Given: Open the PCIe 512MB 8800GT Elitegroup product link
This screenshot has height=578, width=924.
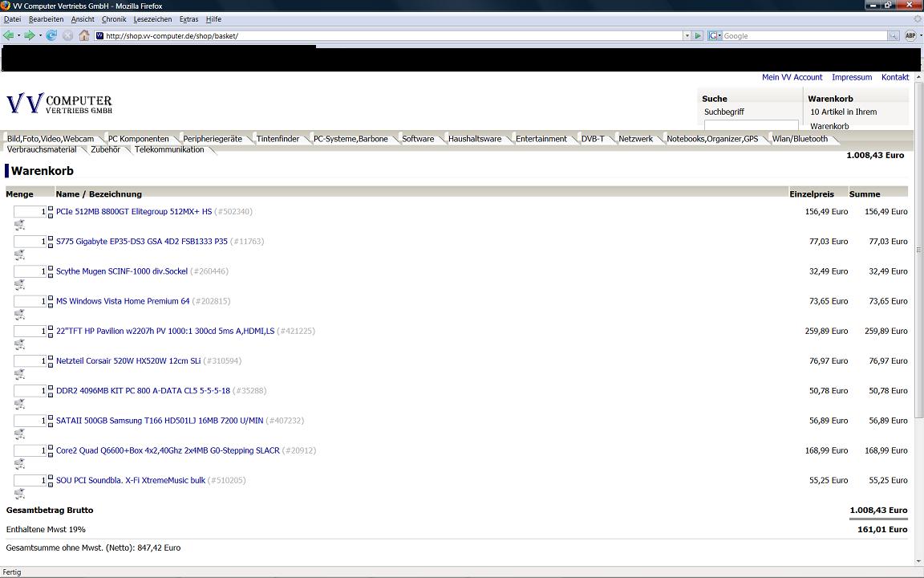Looking at the screenshot, I should 134,211.
